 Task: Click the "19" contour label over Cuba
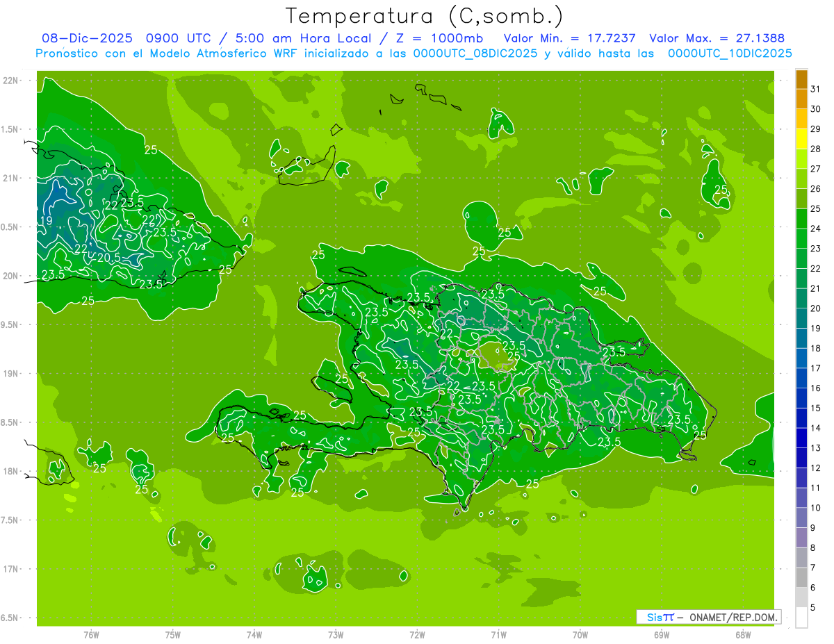point(46,222)
